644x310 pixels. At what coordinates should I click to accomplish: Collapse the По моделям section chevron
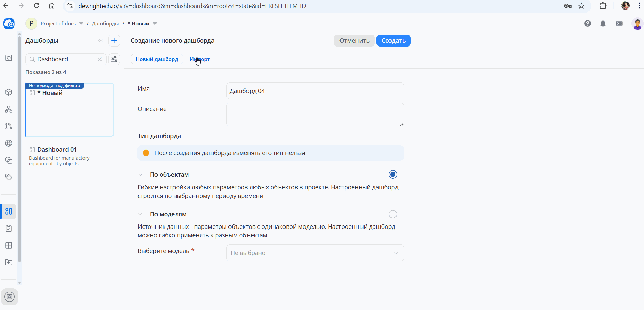click(140, 214)
